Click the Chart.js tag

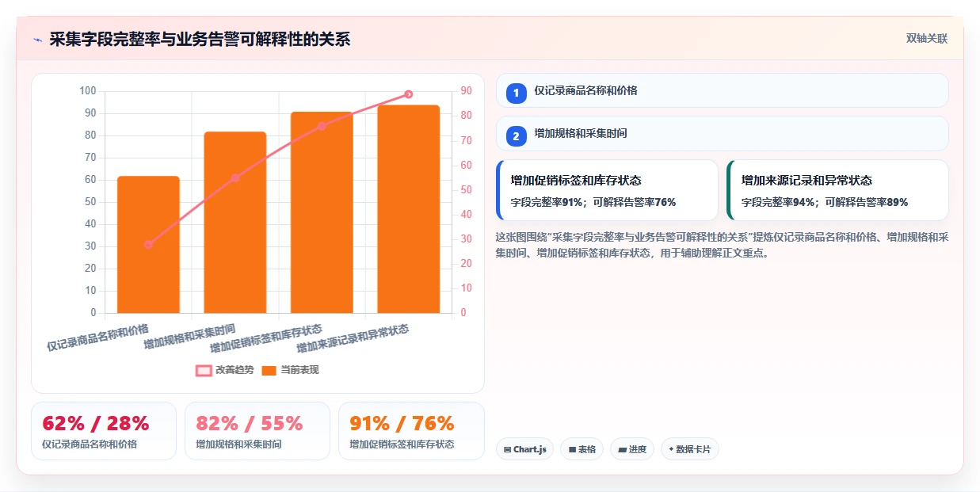[x=524, y=449]
